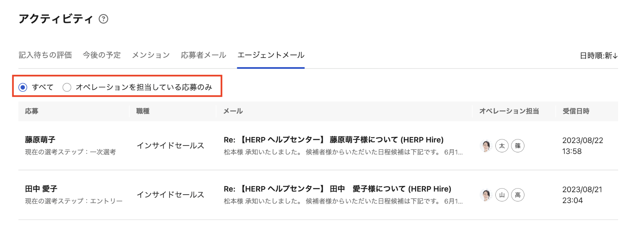Select オペレーションを担当している応募のみ radio option
This screenshot has width=644, height=229.
click(x=67, y=87)
